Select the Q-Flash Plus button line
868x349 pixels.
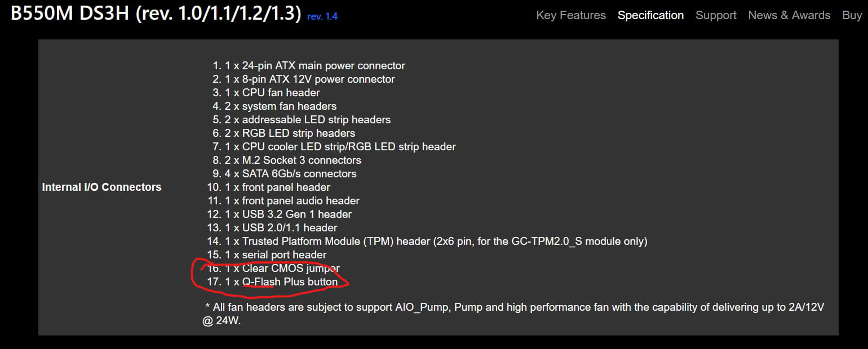pos(273,281)
